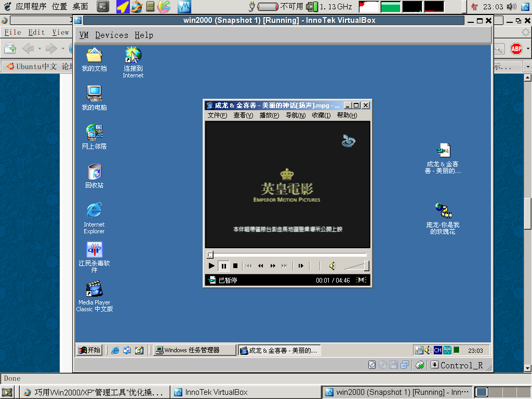Click the host panel volume icon
The image size is (532, 399).
(511, 6)
